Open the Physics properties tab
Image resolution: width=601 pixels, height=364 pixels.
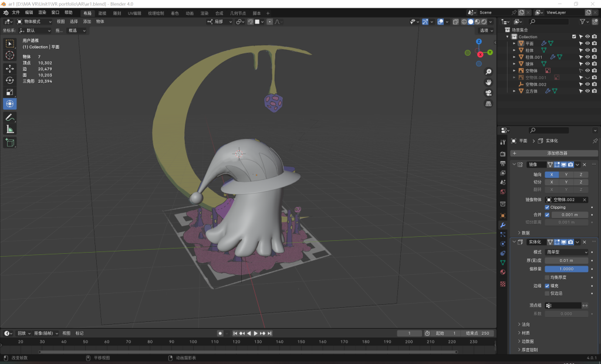(503, 244)
